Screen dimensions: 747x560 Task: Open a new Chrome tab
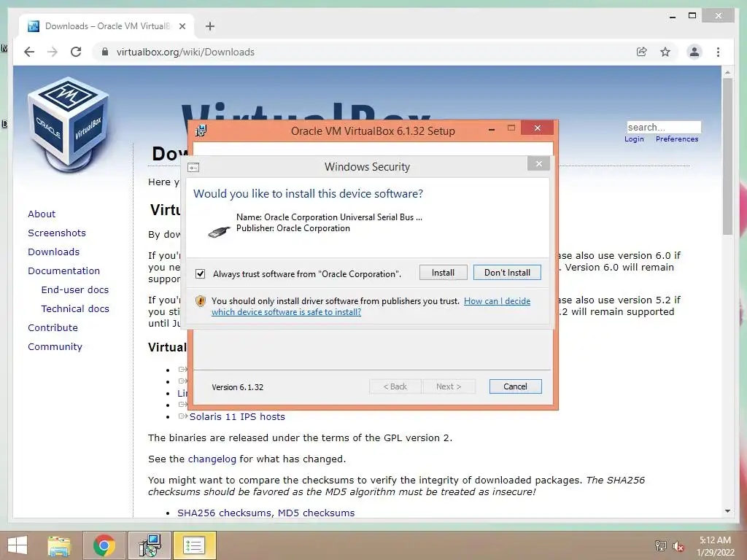pyautogui.click(x=210, y=26)
